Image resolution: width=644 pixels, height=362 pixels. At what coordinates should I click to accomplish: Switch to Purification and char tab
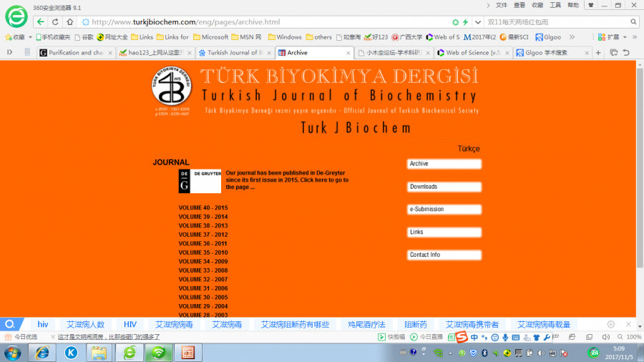click(75, 52)
